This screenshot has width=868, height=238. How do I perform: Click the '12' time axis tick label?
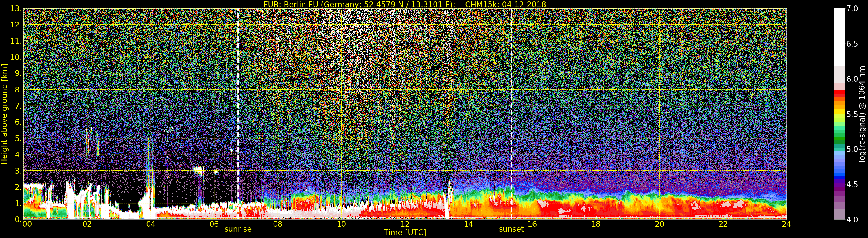click(405, 224)
